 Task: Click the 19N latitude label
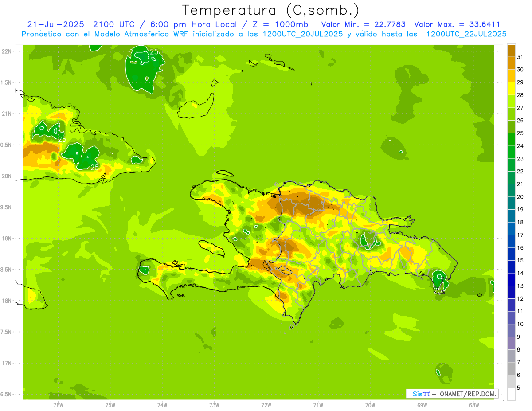point(7,239)
